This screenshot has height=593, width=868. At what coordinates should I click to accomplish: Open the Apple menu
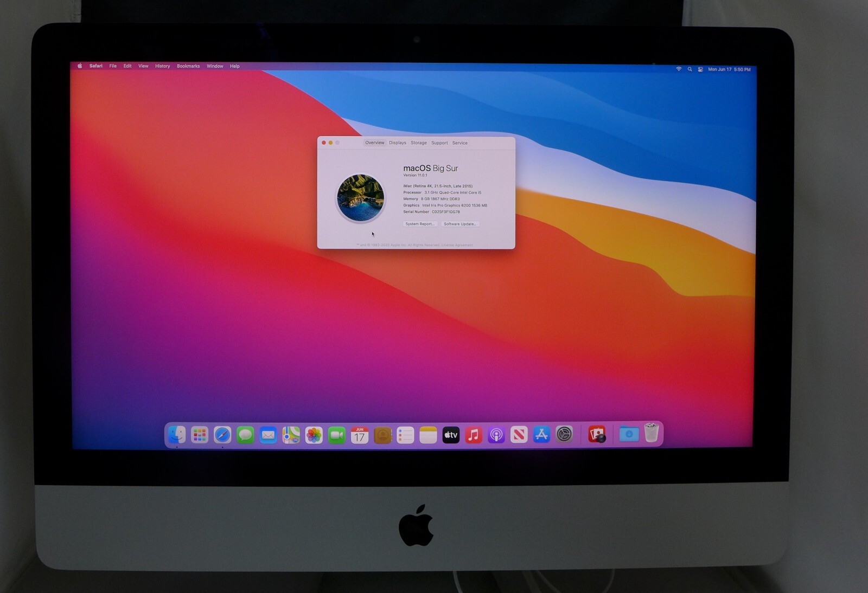(80, 66)
